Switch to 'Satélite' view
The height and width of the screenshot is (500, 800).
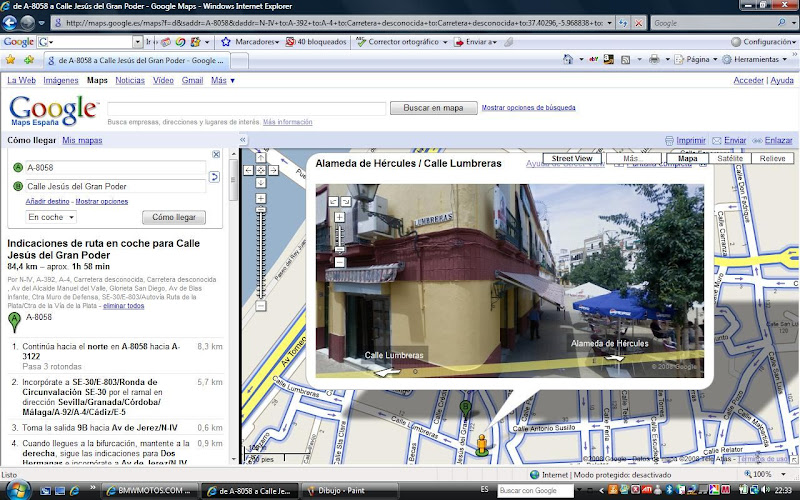click(x=730, y=159)
